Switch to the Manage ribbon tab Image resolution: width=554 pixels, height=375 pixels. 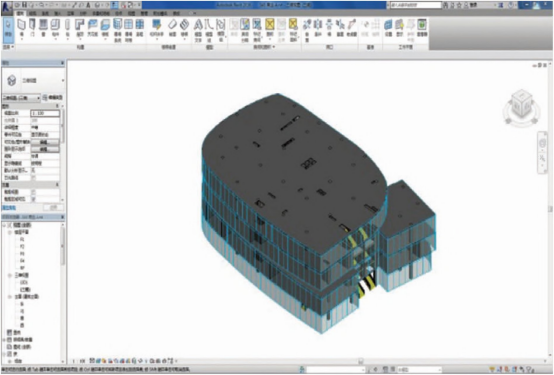(x=144, y=13)
